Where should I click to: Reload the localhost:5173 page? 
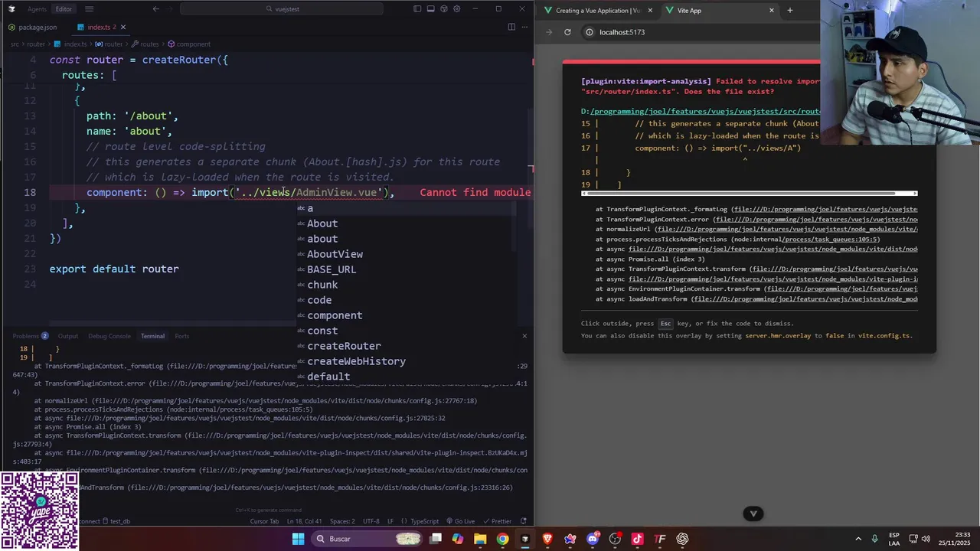567,32
